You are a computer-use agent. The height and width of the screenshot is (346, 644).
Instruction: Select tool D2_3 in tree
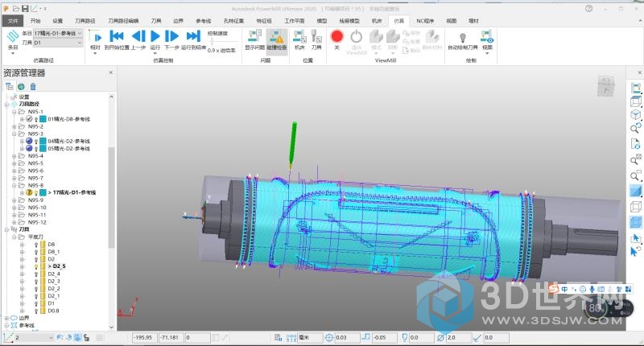tap(54, 281)
